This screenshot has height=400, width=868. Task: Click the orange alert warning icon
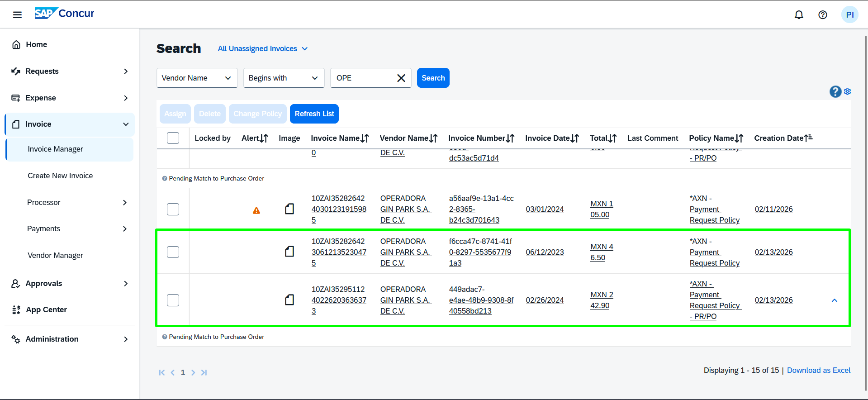(x=256, y=210)
